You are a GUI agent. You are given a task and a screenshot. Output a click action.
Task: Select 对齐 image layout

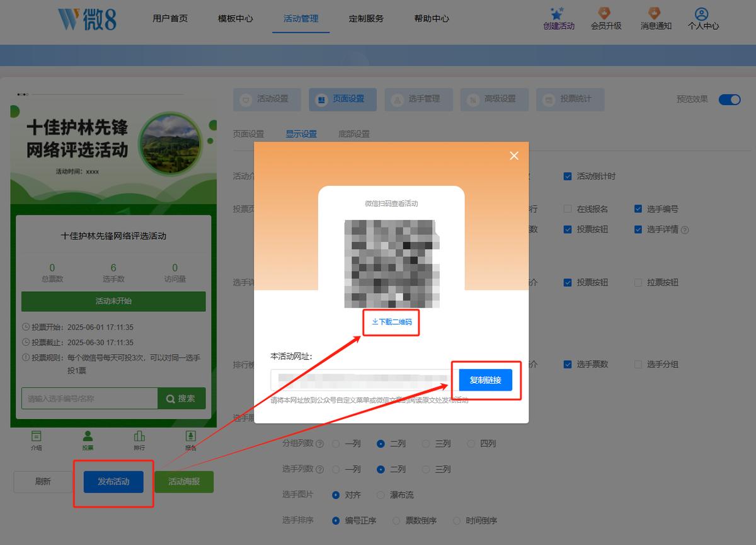[x=336, y=495]
